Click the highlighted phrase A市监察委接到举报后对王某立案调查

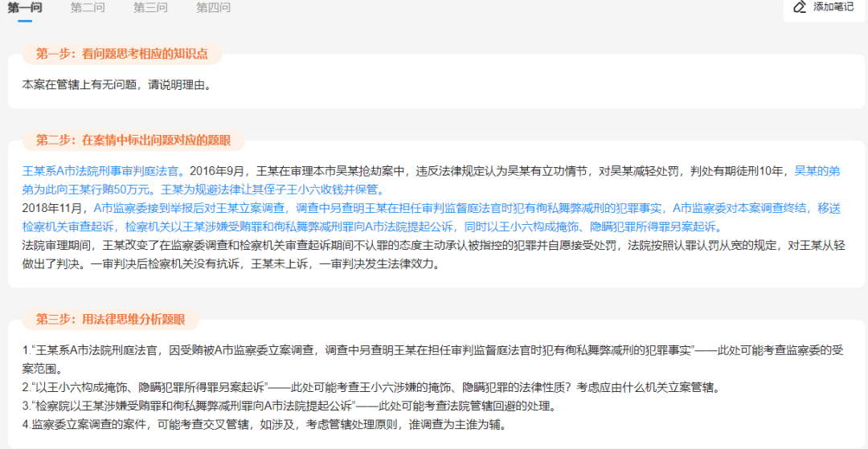[189, 209]
